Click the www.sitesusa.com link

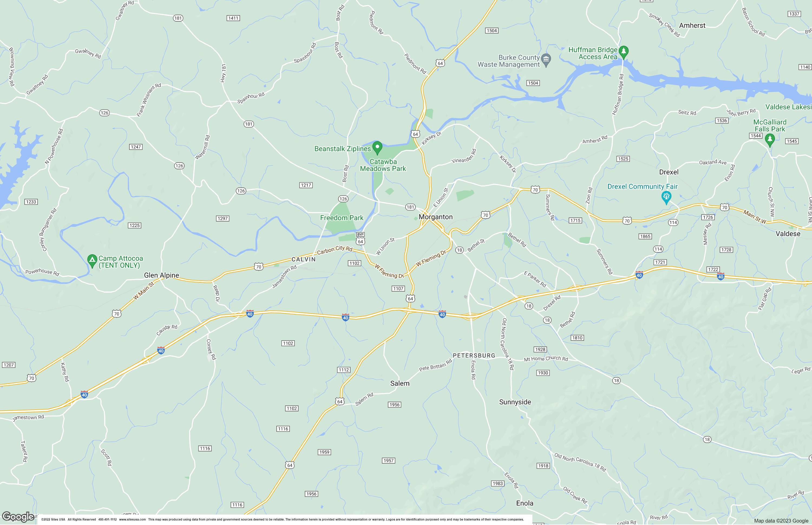(132, 520)
